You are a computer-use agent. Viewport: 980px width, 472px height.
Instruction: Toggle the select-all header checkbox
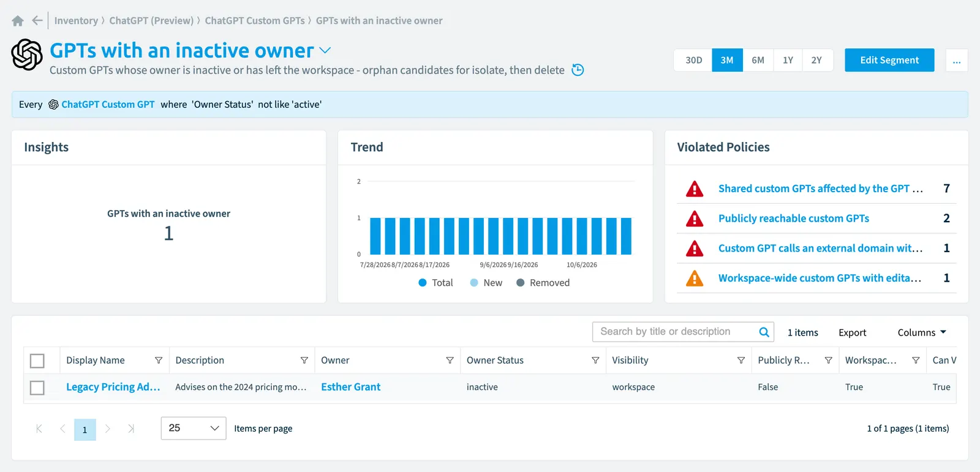(37, 361)
